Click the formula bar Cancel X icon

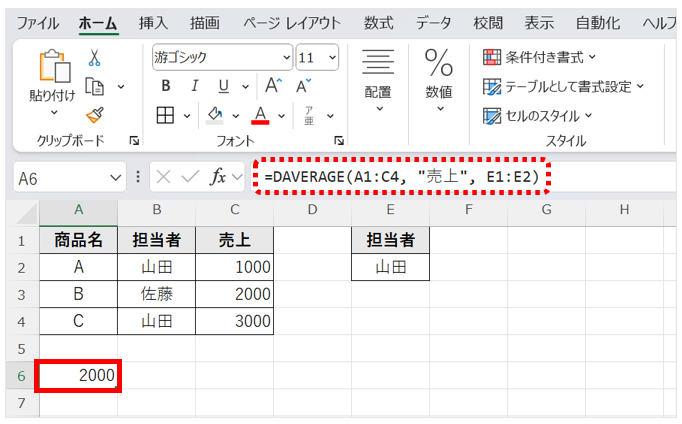pos(164,177)
